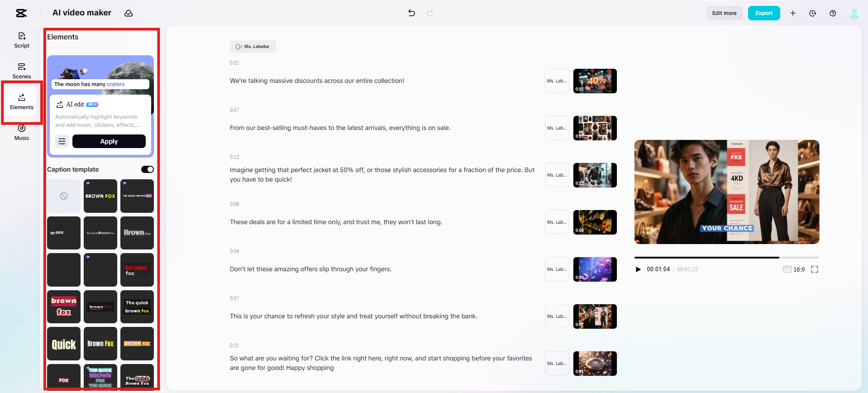Switch to the Music tab

click(x=22, y=133)
